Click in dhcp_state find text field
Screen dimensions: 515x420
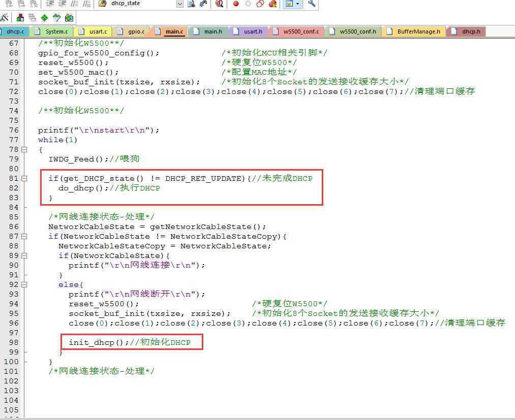click(x=143, y=4)
